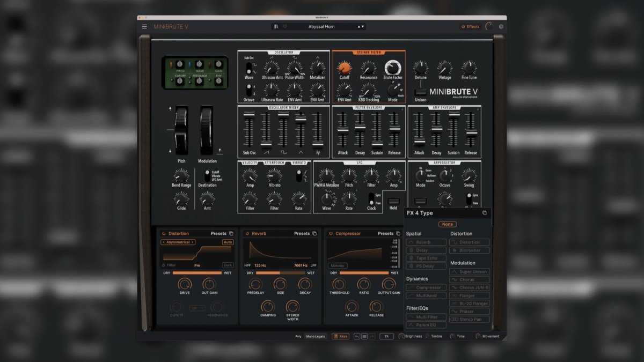
Task: Flip the Sub Osc Wave switch
Action: coord(248,68)
